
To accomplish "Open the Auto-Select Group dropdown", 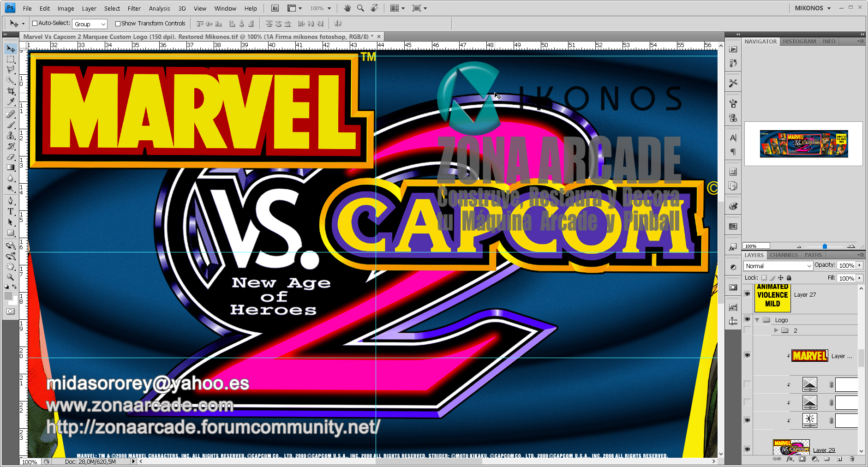I will pos(90,24).
